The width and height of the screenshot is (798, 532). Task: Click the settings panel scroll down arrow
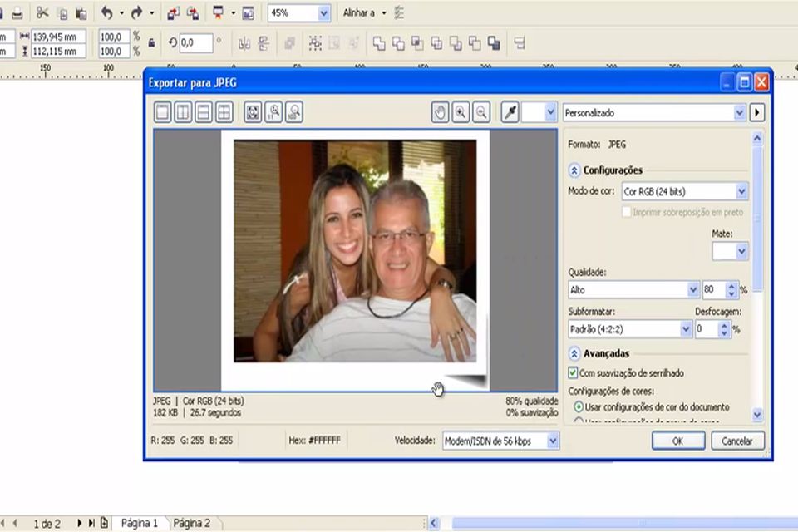[x=756, y=415]
